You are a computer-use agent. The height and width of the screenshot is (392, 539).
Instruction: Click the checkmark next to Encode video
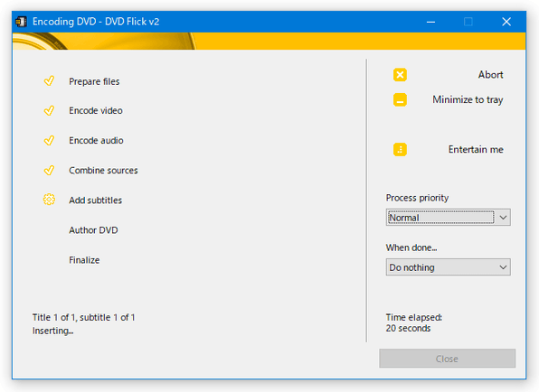pyautogui.click(x=49, y=110)
